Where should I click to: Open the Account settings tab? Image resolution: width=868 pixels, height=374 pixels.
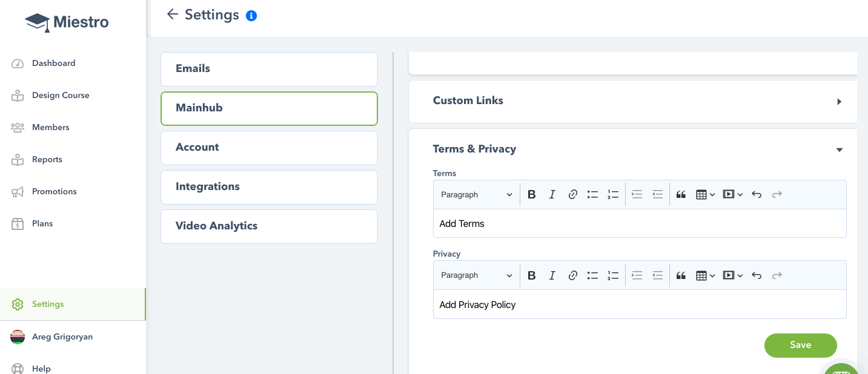[x=269, y=148]
